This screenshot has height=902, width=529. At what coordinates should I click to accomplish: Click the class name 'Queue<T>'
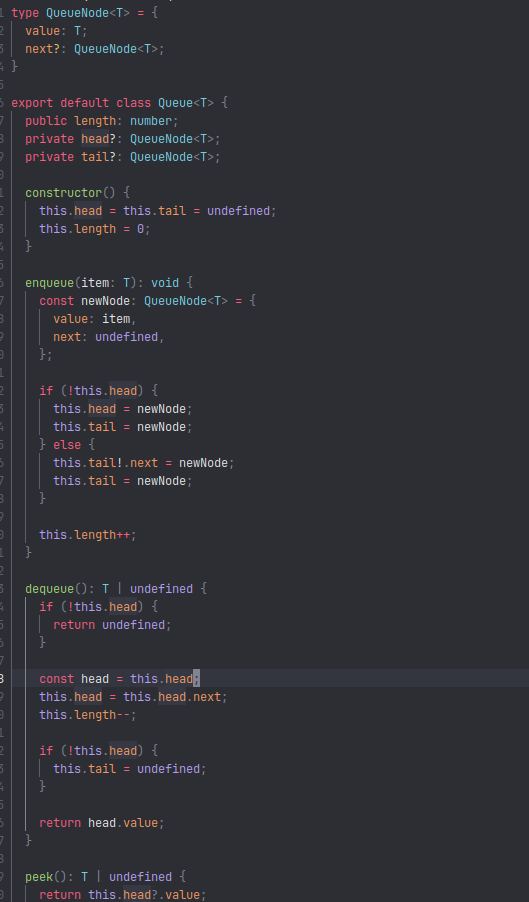tap(186, 103)
